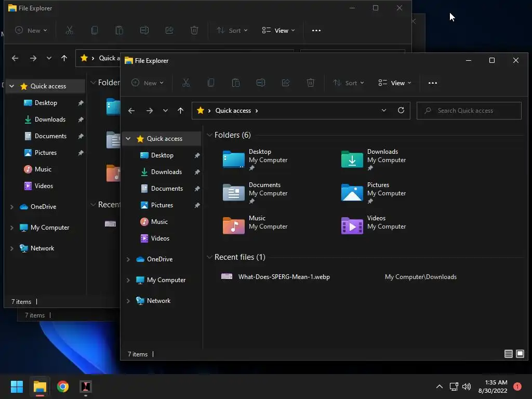This screenshot has height=399, width=532.
Task: Open the Music folder tile in Folders
Action: click(x=255, y=225)
